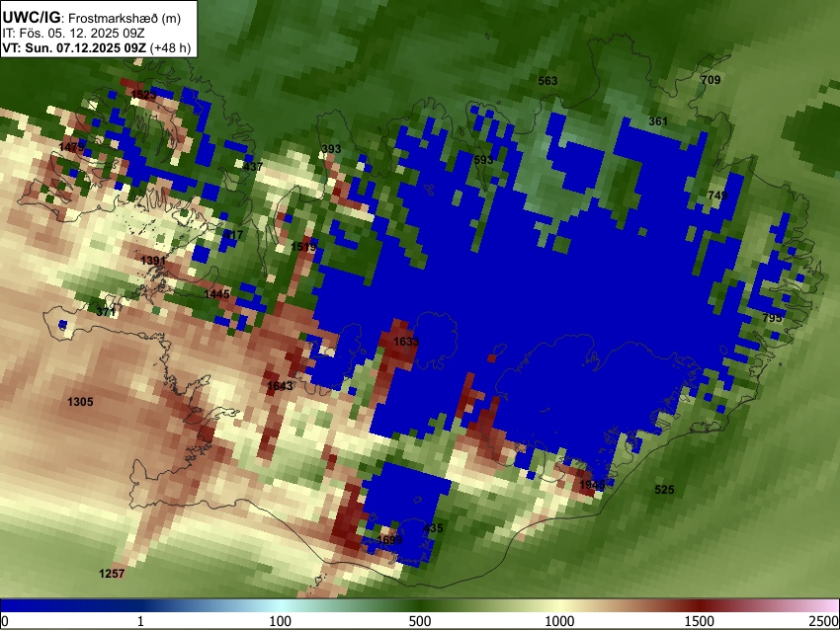Click the 'UWC/IG: Frostmarkshæð (m)' title text

(92, 18)
